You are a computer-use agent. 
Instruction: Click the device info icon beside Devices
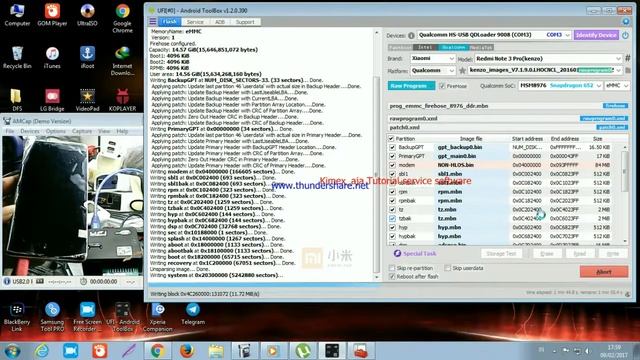pyautogui.click(x=411, y=36)
